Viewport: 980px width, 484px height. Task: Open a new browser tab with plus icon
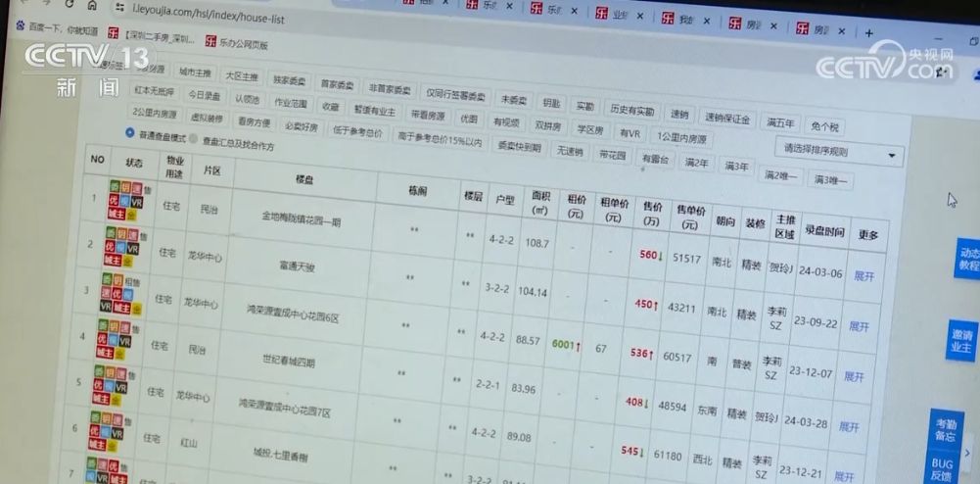pos(867,32)
